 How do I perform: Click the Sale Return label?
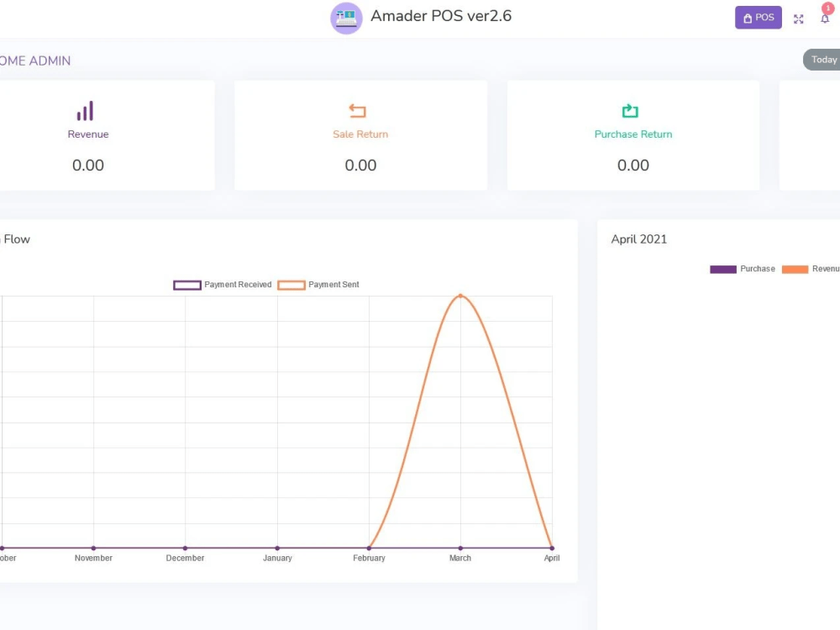(x=360, y=134)
